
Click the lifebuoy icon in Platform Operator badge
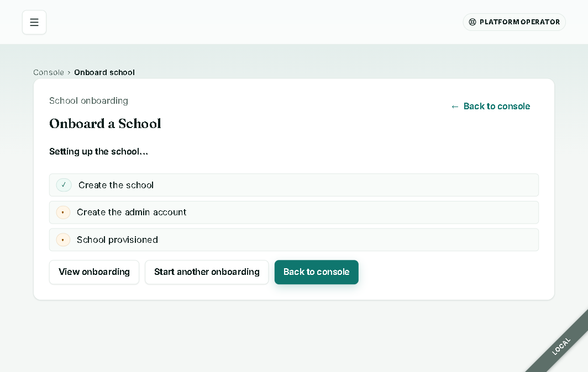(x=473, y=22)
